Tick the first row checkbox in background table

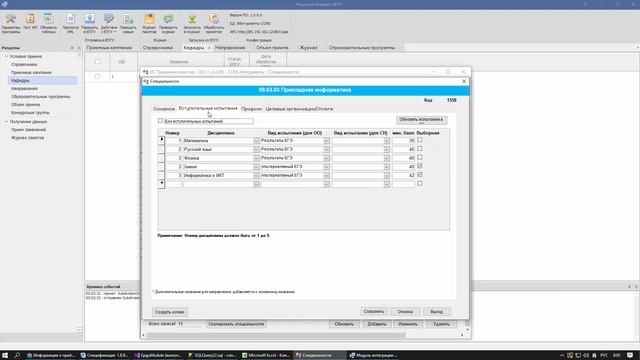[97, 76]
